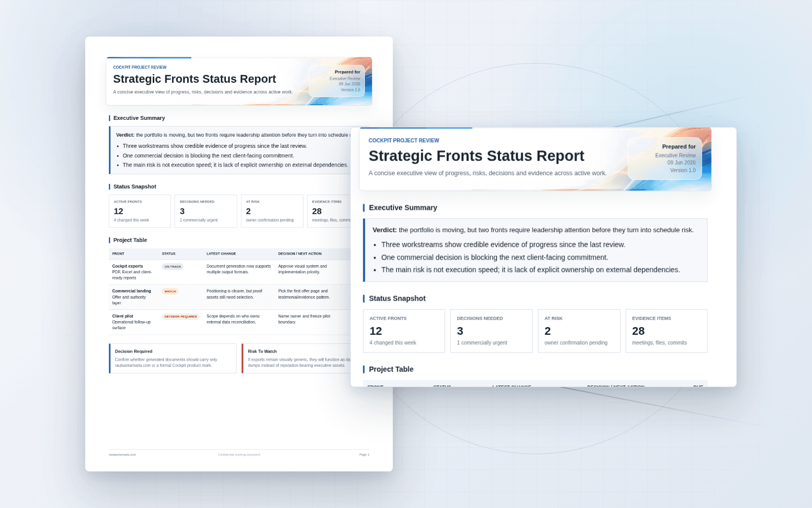Click "If exports remain visually generic" callout text
The height and width of the screenshot is (508, 812).
click(299, 362)
